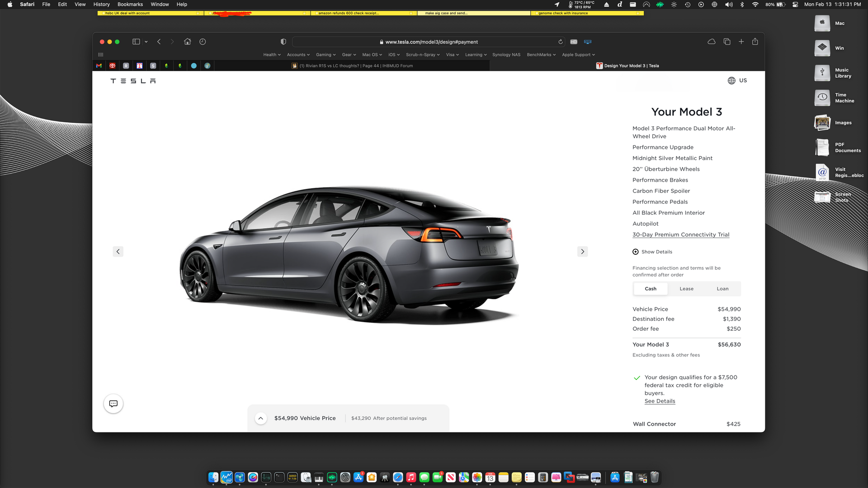
Task: Open the Mac OS bookmarks folder
Action: click(372, 55)
